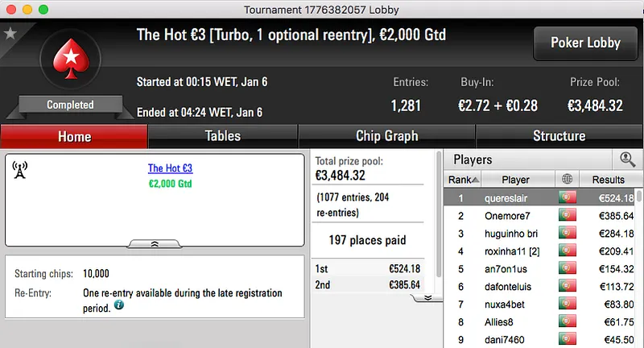
Task: Sort players by Rank column arrow
Action: [475, 180]
